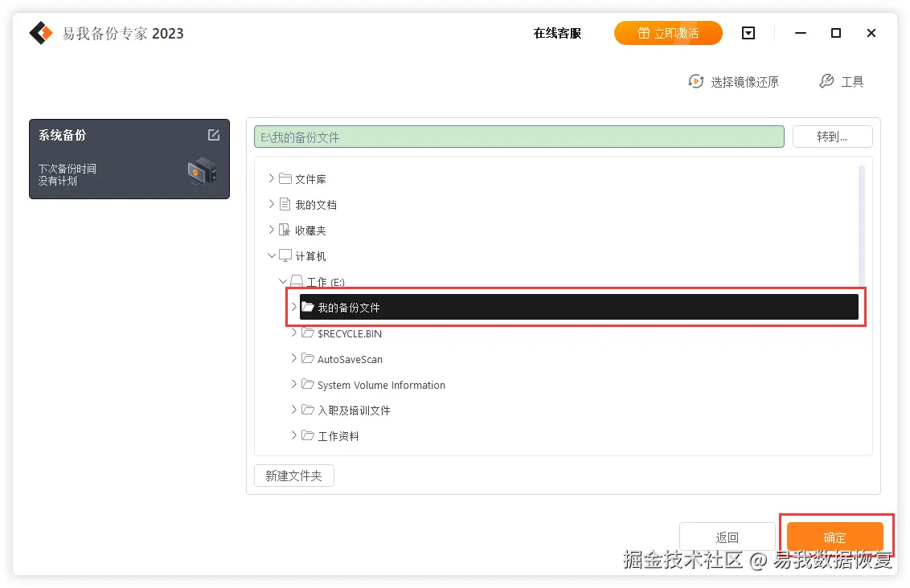This screenshot has width=910, height=588.
Task: Confirm with the 确定 button
Action: [834, 537]
